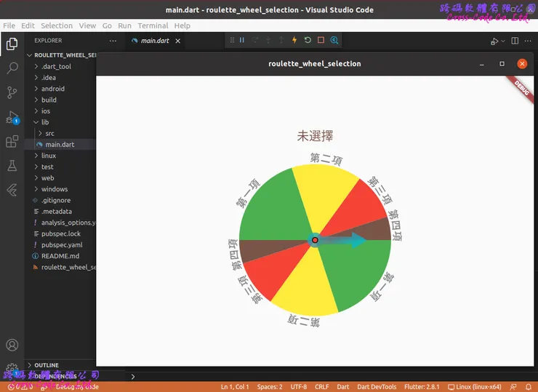
Task: Click the debug Step Out button
Action: click(x=281, y=40)
